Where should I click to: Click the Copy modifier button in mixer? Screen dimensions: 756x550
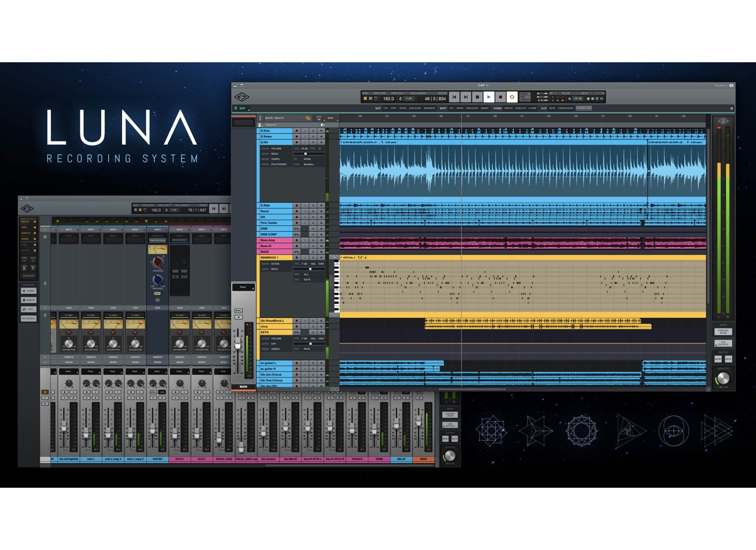(x=29, y=309)
